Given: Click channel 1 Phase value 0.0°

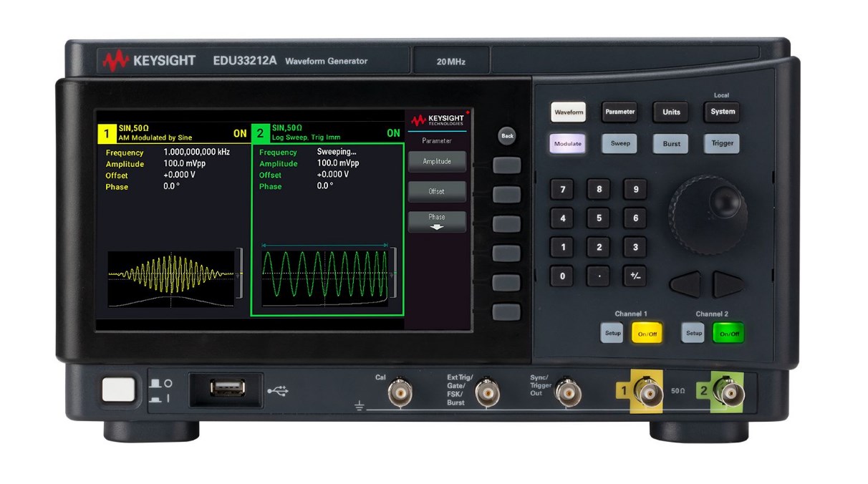Looking at the screenshot, I should point(171,187).
